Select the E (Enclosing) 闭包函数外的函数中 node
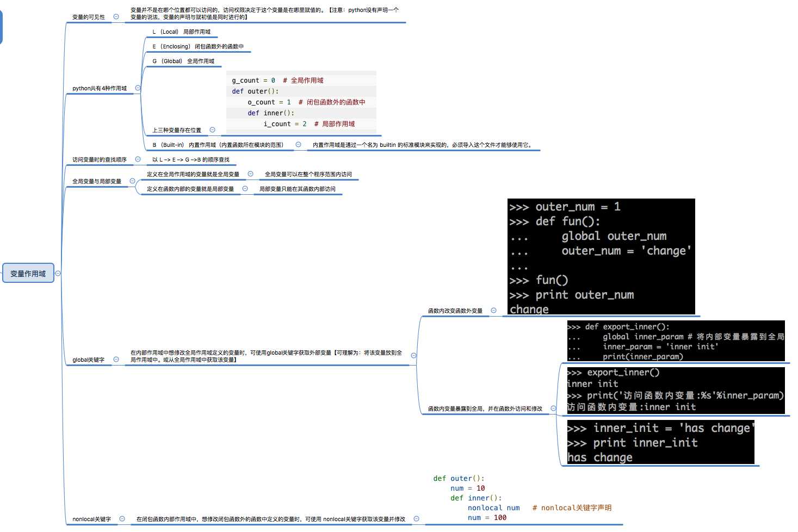 click(198, 47)
